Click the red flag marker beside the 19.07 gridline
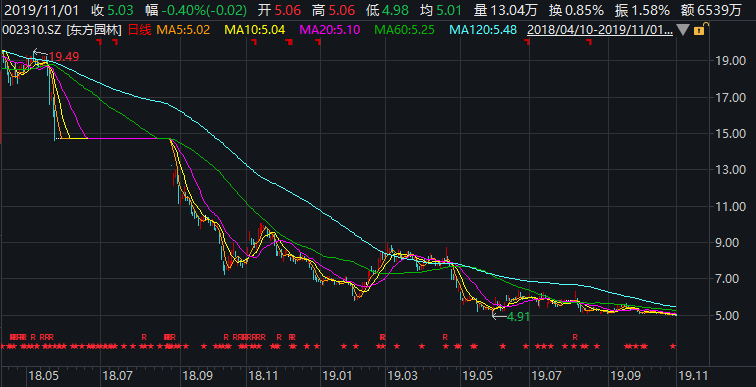756x387 pixels. click(x=527, y=42)
